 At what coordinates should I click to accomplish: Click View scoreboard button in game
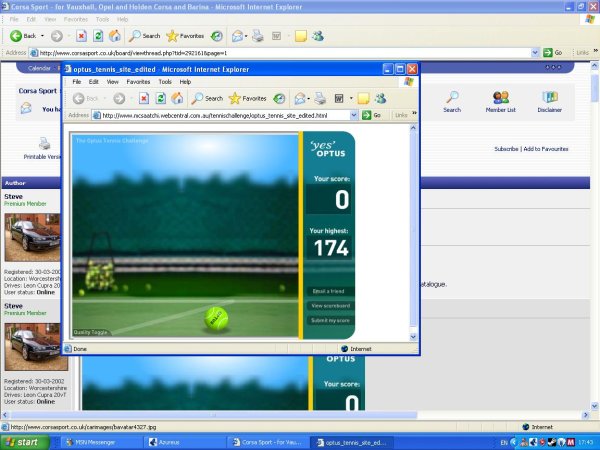click(x=330, y=305)
